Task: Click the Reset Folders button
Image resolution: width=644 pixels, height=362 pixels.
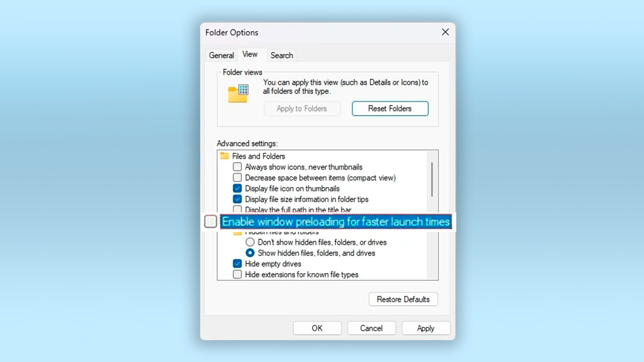Action: tap(390, 108)
